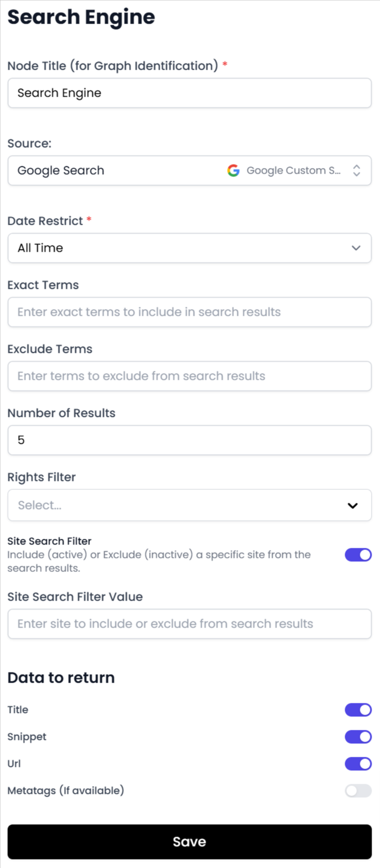380x868 pixels.
Task: Open the Date Restrict All Time dropdown
Action: [180, 248]
